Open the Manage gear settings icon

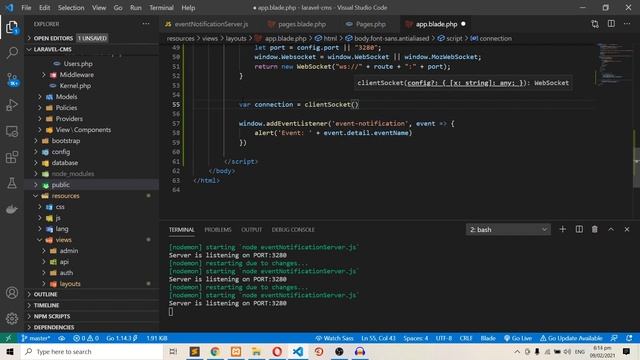tap(12, 318)
